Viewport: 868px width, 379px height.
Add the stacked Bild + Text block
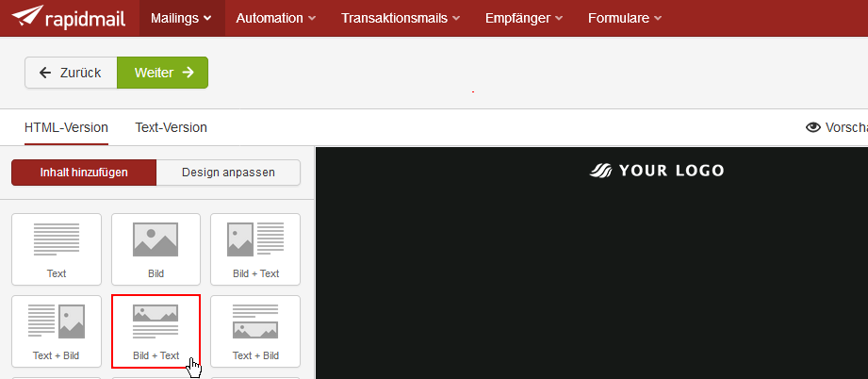click(x=156, y=331)
